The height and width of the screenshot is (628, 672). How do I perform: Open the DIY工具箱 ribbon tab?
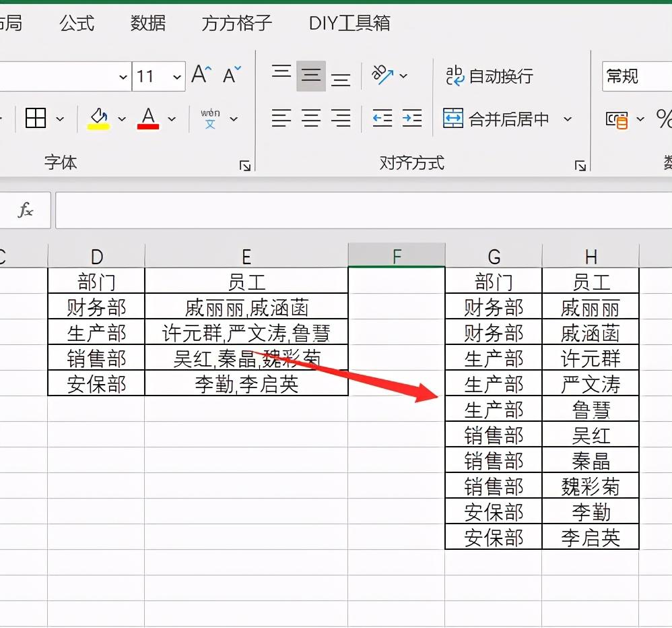pos(349,23)
